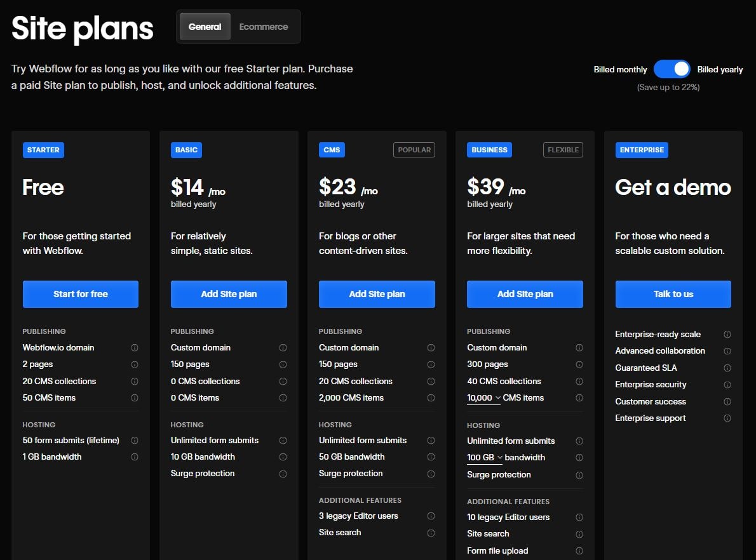Screen dimensions: 756x560
Task: Toggle the billed monthly/yearly switch
Action: 672,69
